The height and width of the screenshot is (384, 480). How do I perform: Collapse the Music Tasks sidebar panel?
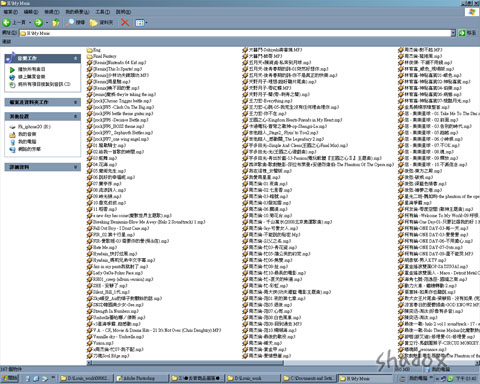tap(76, 58)
